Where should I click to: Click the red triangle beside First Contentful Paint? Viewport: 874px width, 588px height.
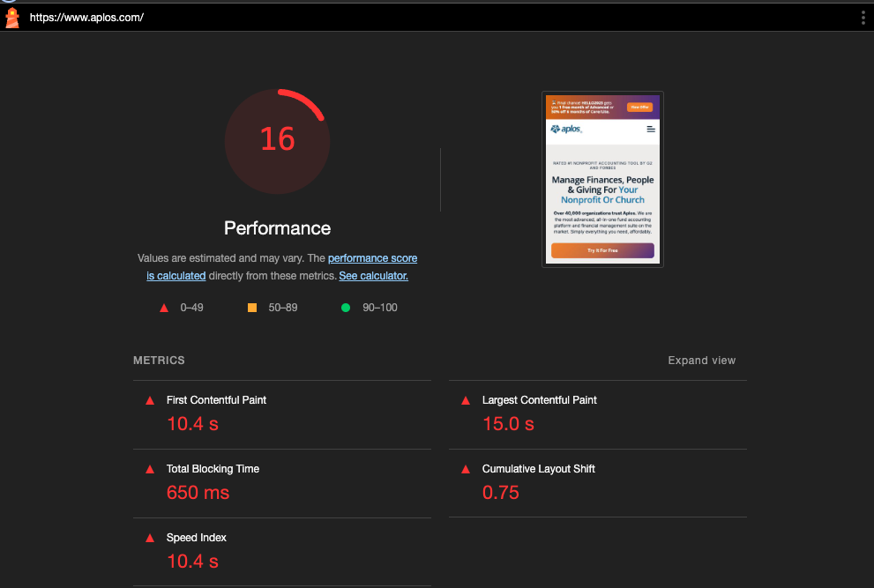(x=150, y=401)
